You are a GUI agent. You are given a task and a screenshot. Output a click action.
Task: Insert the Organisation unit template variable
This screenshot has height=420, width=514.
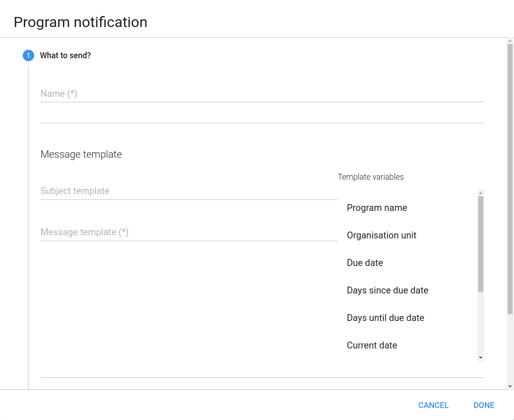[381, 235]
